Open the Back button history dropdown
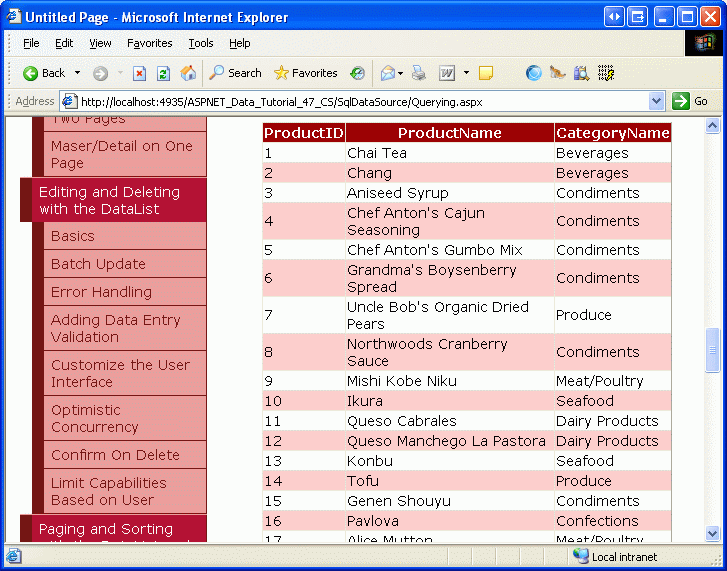The width and height of the screenshot is (727, 571). (x=77, y=73)
